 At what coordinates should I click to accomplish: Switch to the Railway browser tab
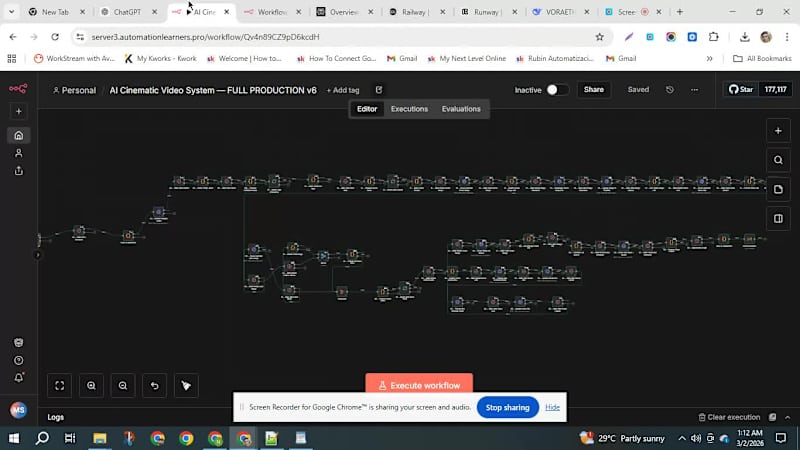[415, 12]
